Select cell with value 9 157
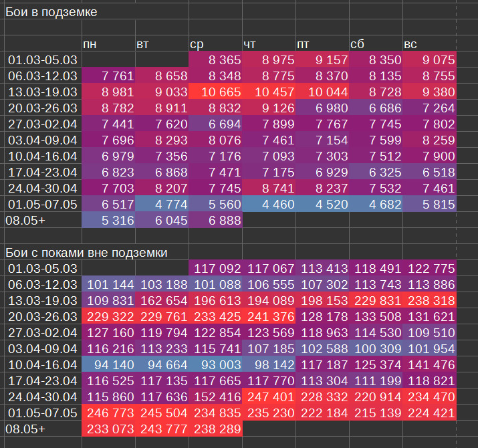478x448 pixels. click(x=322, y=60)
